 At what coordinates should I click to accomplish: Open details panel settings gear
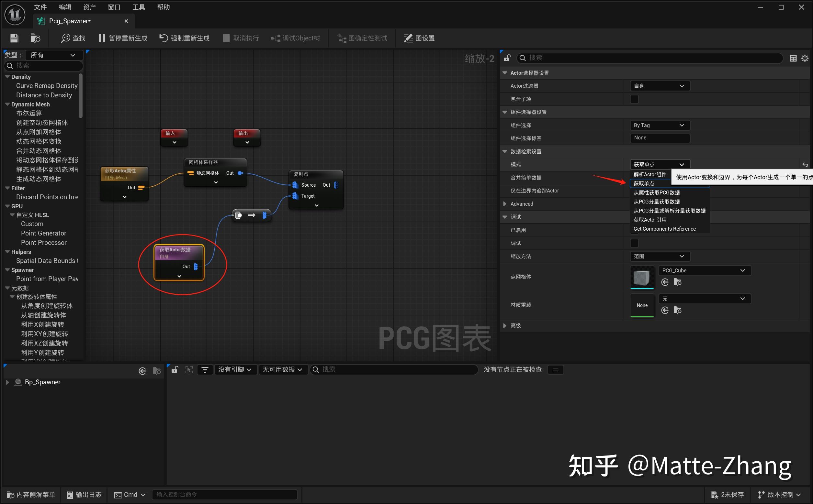point(805,58)
